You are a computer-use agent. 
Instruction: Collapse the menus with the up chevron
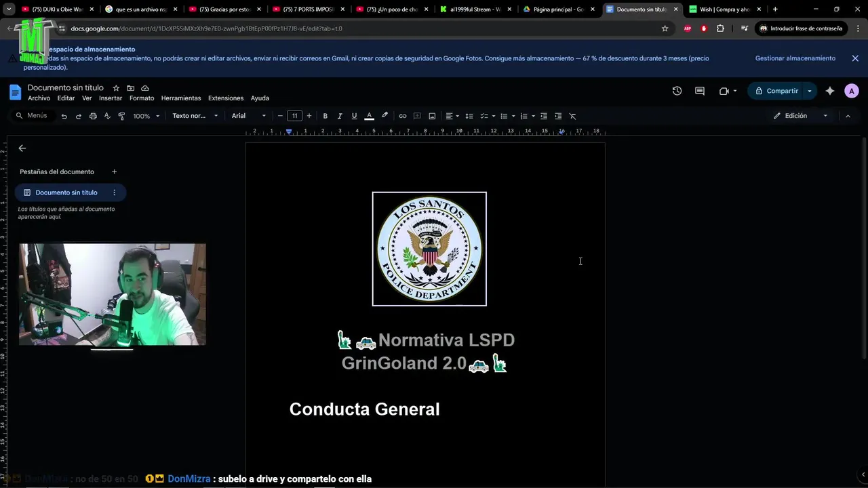point(848,116)
